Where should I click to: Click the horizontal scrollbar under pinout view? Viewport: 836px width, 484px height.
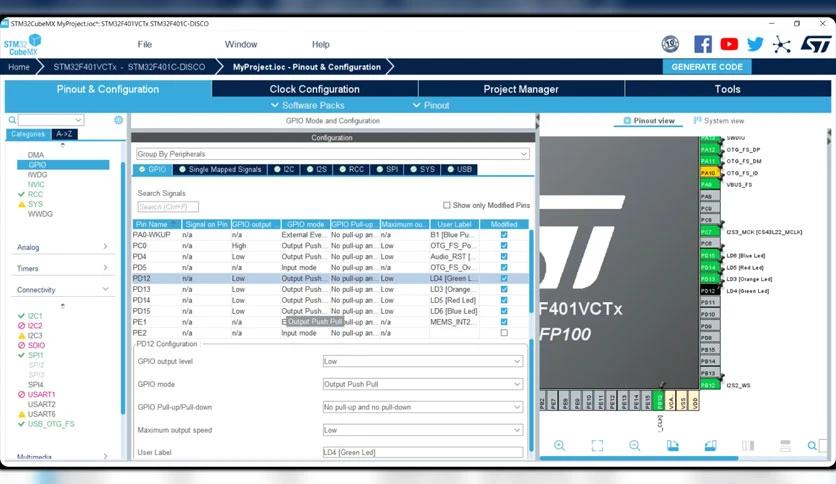click(639, 458)
